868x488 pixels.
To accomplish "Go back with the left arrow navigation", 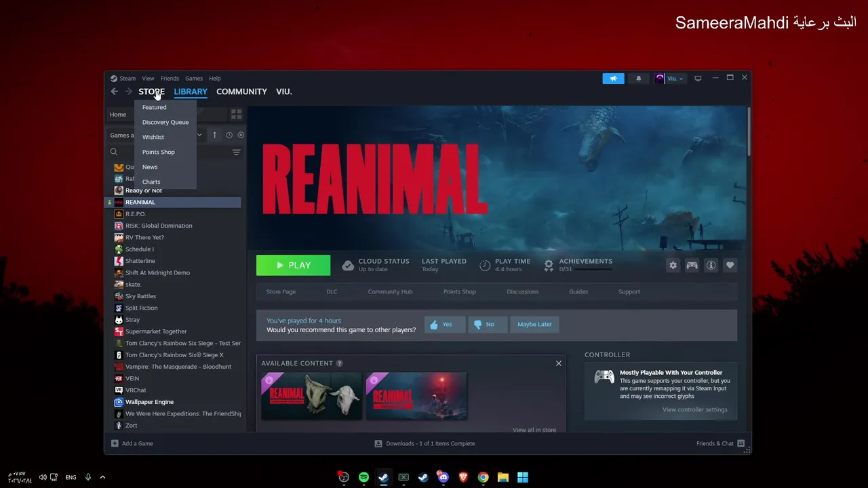I will [x=114, y=91].
